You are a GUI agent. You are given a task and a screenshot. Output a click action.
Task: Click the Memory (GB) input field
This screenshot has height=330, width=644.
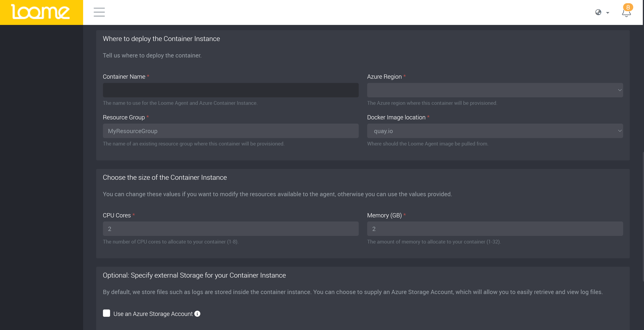coord(495,229)
